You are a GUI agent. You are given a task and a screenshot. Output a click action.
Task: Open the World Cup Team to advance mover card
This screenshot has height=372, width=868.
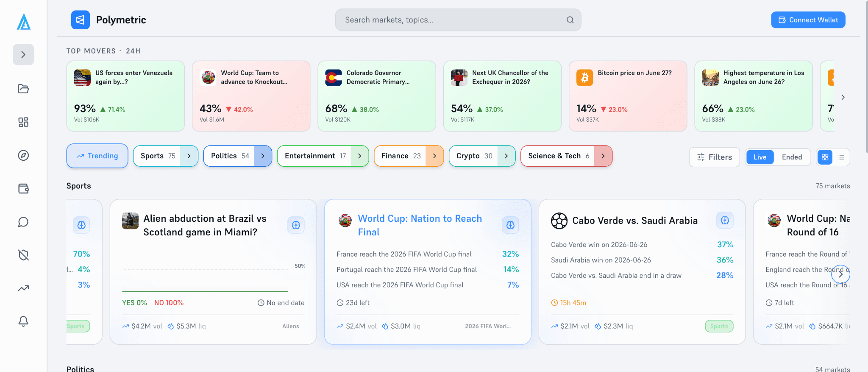(x=251, y=96)
